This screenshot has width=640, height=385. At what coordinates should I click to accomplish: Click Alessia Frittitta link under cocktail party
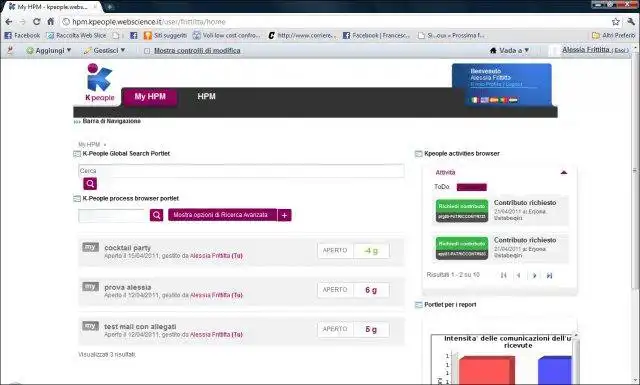[x=216, y=256]
